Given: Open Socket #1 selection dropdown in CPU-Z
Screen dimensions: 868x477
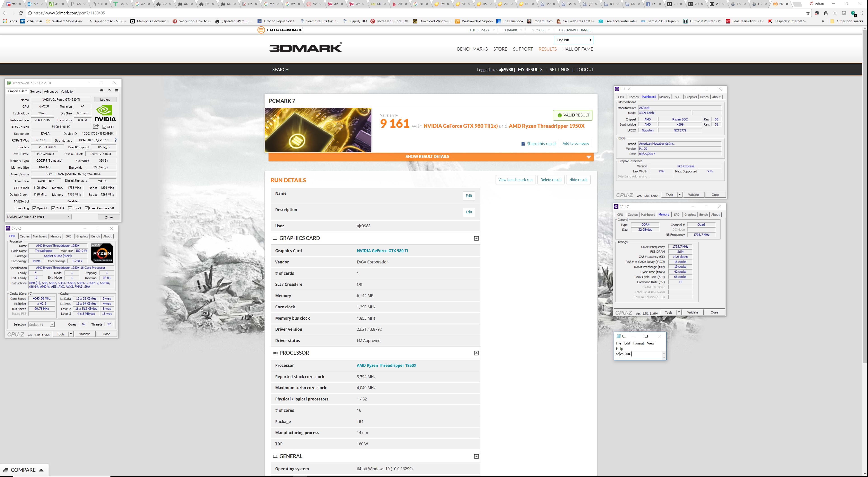Looking at the screenshot, I should [x=41, y=324].
